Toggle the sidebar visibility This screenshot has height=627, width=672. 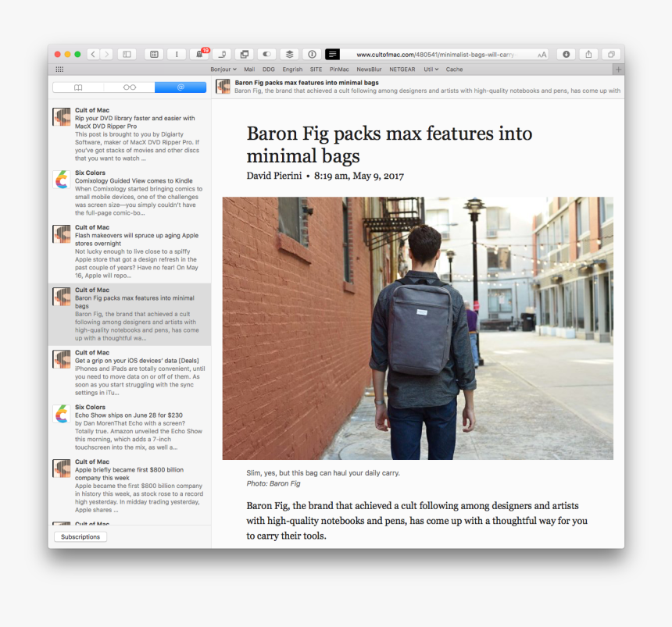point(126,54)
